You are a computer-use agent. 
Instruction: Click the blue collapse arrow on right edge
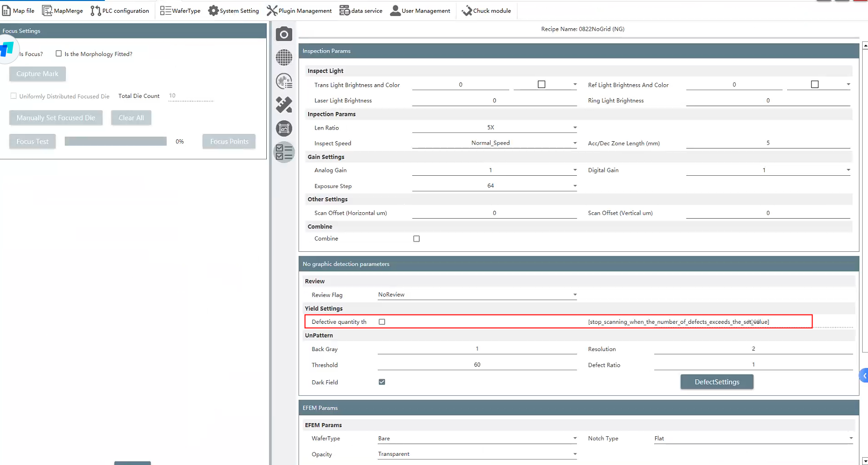864,375
